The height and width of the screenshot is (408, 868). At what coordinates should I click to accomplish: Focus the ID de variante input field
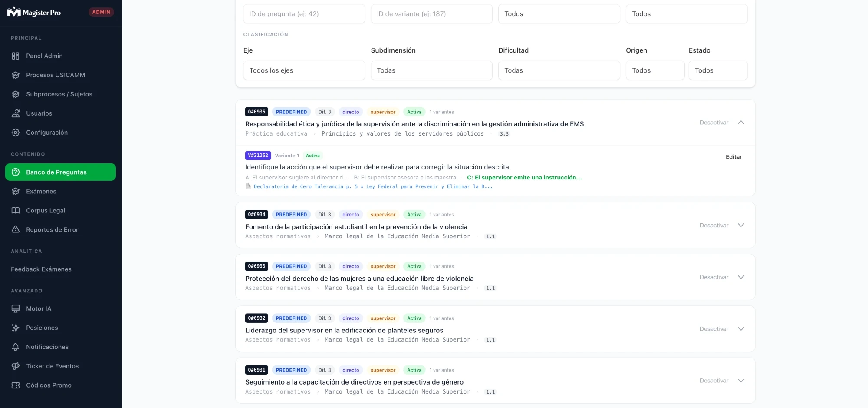tap(431, 14)
